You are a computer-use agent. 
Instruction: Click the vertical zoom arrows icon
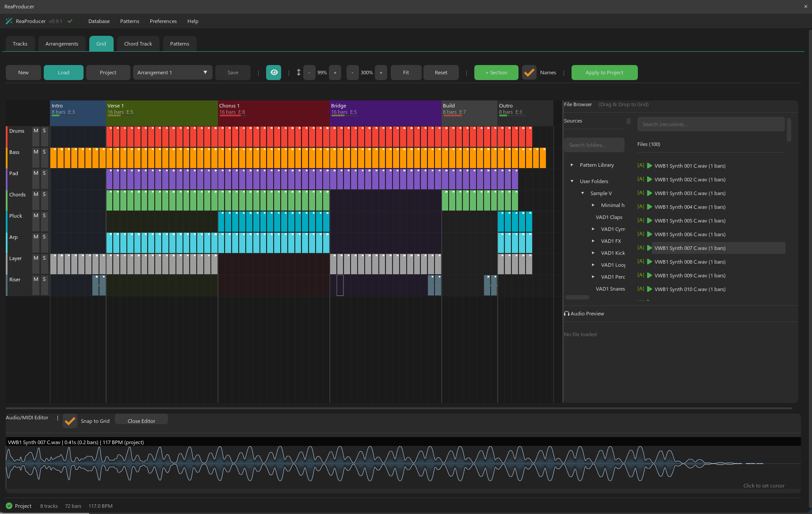[298, 72]
